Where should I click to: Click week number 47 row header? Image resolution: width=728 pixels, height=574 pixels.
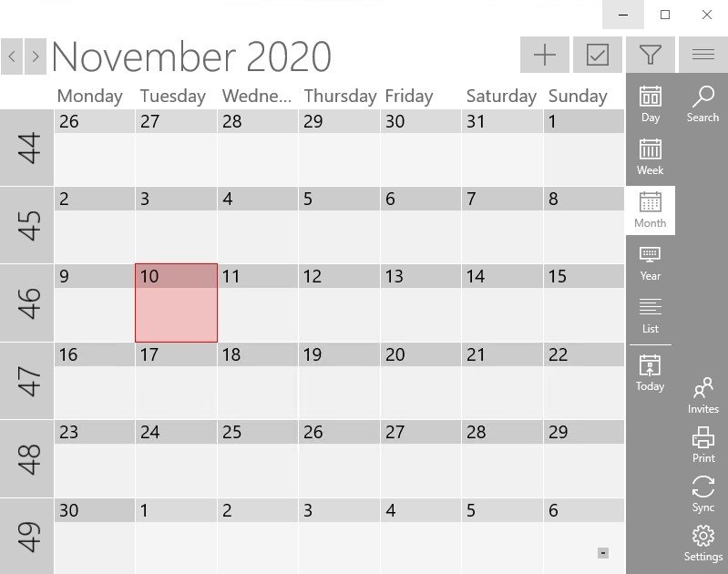tap(27, 381)
